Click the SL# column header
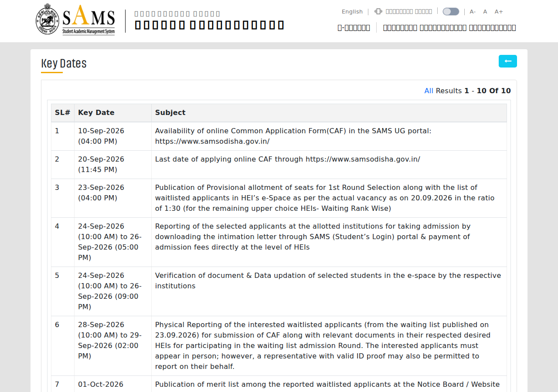 tap(63, 113)
